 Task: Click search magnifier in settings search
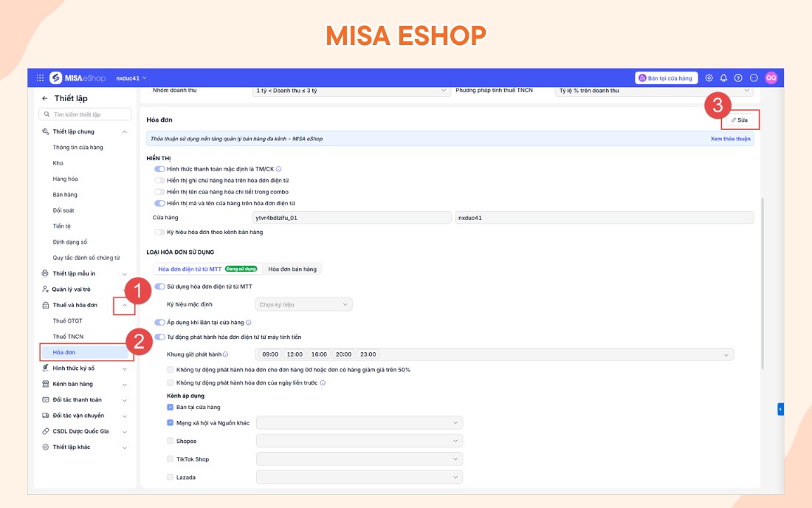pos(47,114)
